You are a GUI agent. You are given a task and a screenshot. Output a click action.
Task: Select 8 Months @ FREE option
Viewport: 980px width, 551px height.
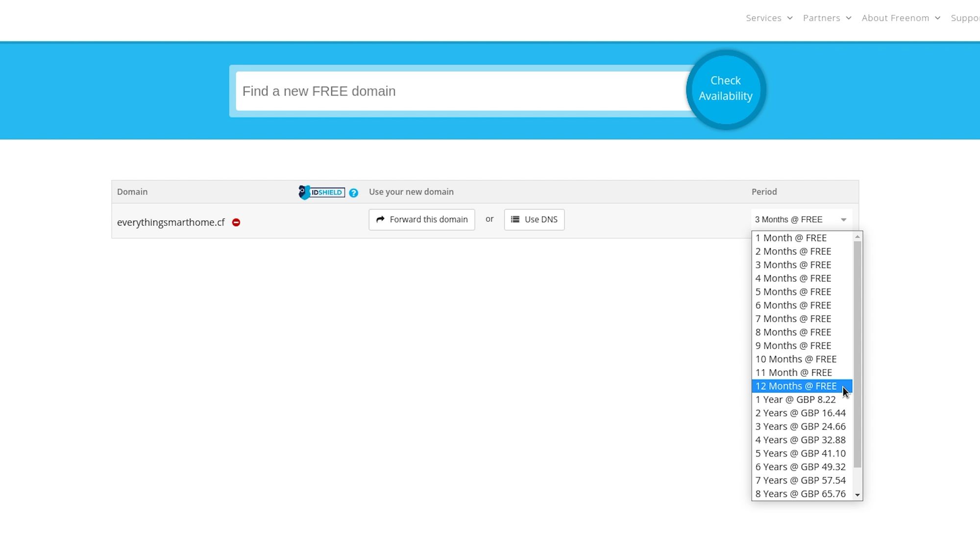click(x=802, y=332)
